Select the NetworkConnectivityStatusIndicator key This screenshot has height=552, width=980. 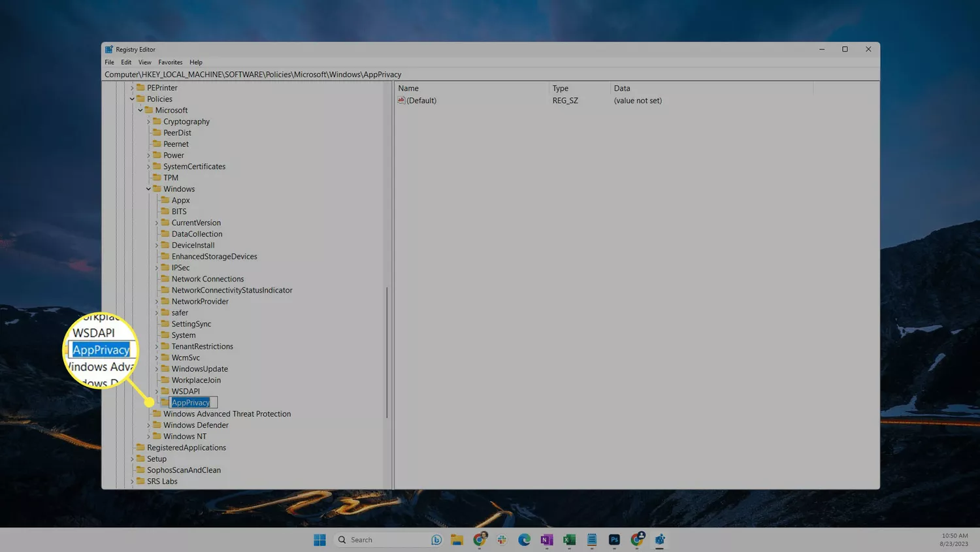(x=232, y=290)
